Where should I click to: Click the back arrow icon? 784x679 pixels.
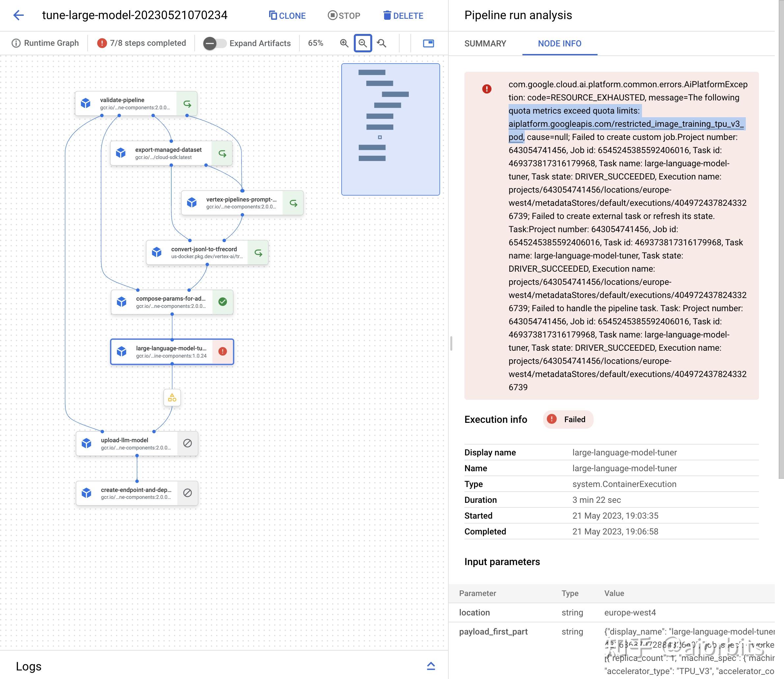pyautogui.click(x=18, y=15)
